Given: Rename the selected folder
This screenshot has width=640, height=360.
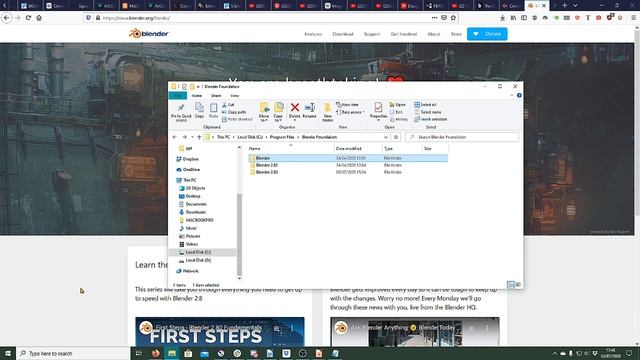Looking at the screenshot, I should coord(309,111).
